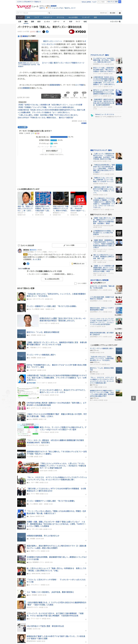Share expert comment on X

(24, 264)
